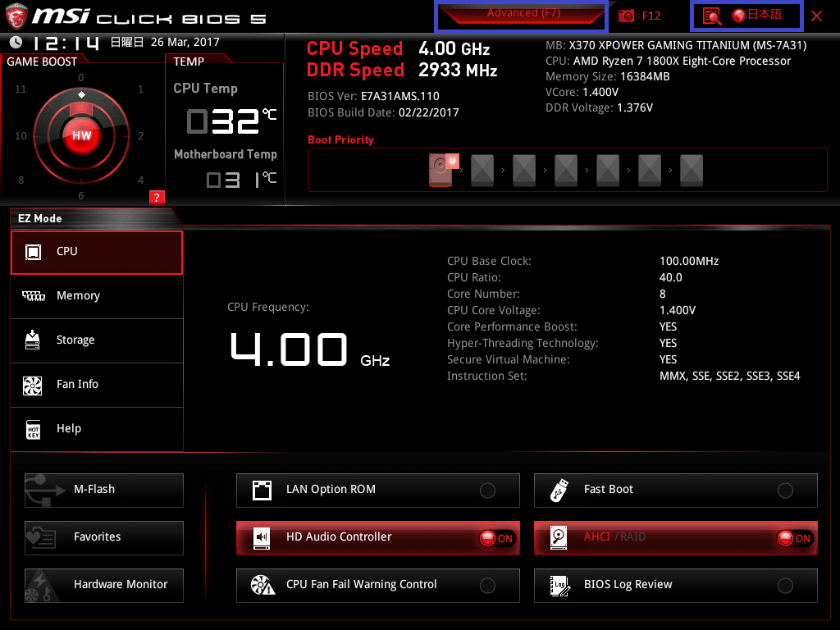Select the hard disk device in Boot Priority

441,171
